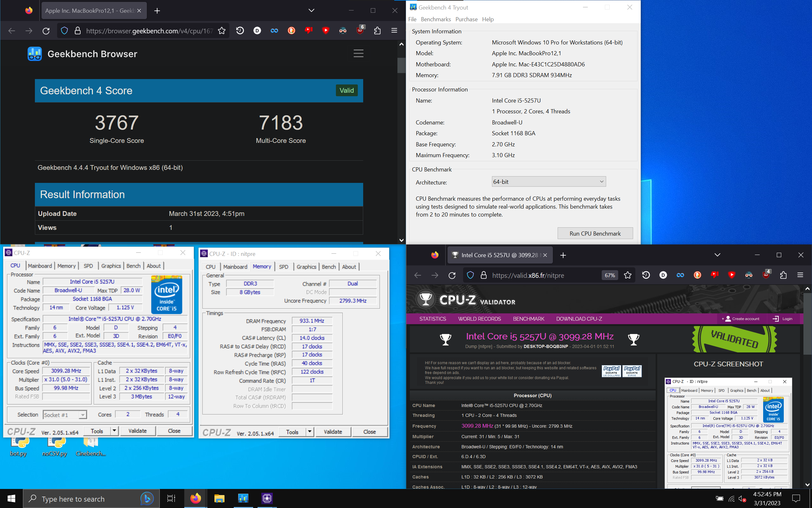
Task: Click the validator page scroll down arrow
Action: tap(807, 485)
